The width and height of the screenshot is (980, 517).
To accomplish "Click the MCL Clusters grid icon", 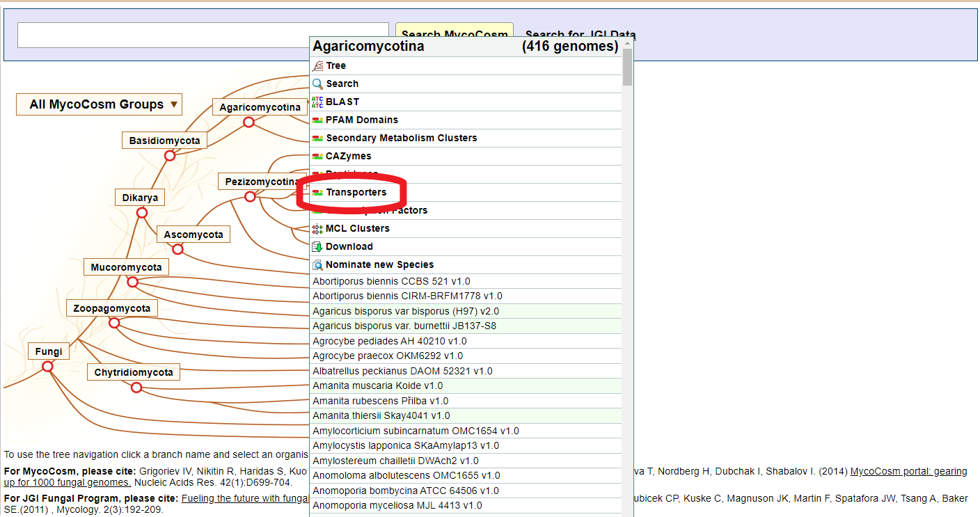I will coord(317,228).
